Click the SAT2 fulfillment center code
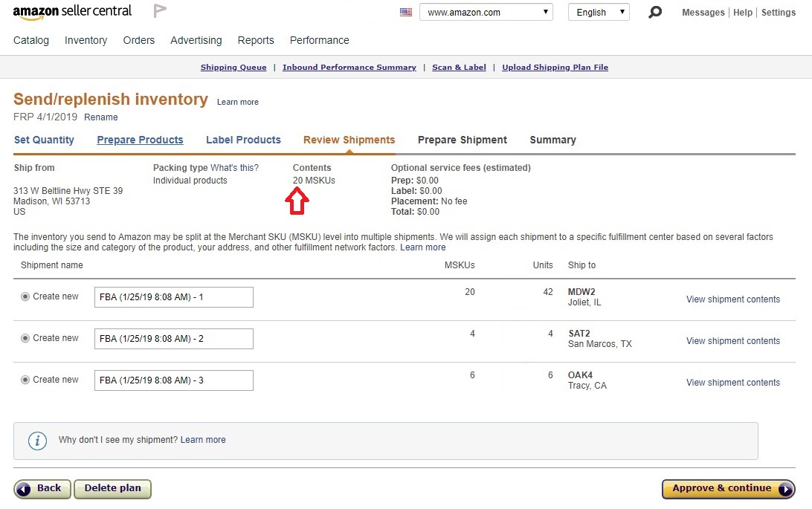The image size is (812, 509). pos(579,334)
